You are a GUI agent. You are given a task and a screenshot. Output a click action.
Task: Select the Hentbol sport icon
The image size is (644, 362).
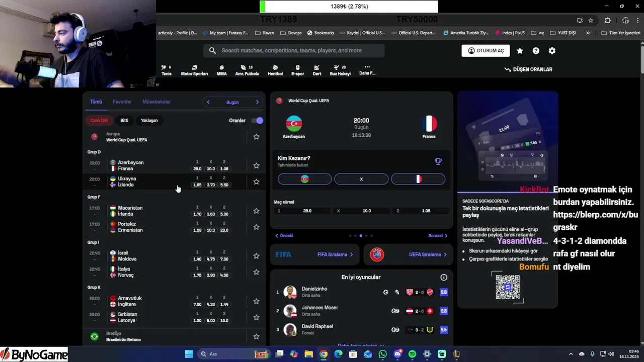point(275,70)
